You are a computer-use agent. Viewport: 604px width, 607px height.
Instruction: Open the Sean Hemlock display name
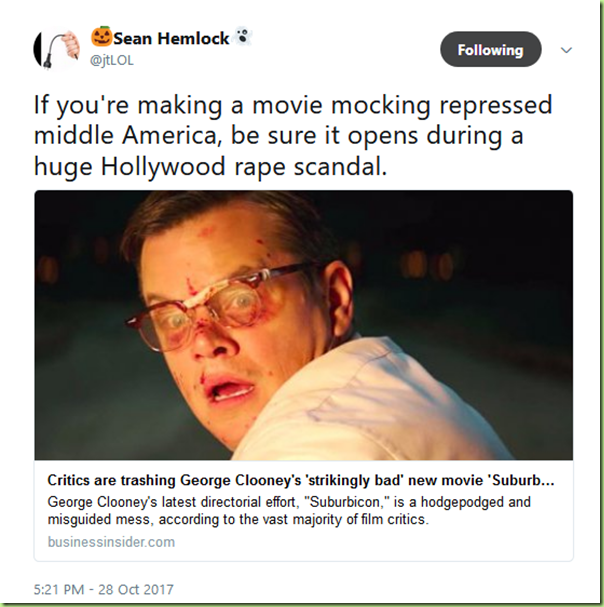[x=171, y=38]
